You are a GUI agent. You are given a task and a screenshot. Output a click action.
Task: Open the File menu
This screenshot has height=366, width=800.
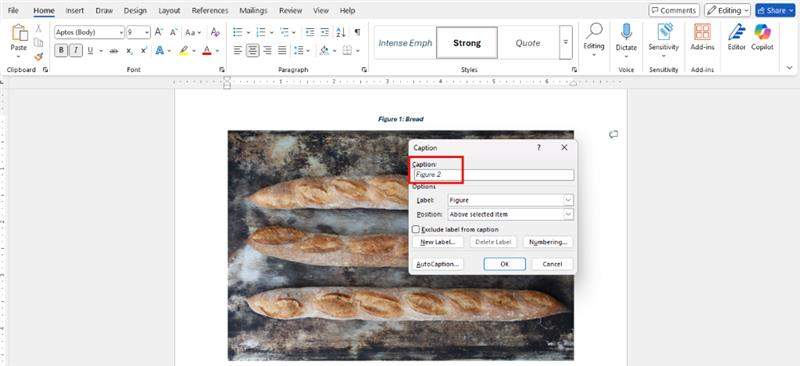point(13,10)
